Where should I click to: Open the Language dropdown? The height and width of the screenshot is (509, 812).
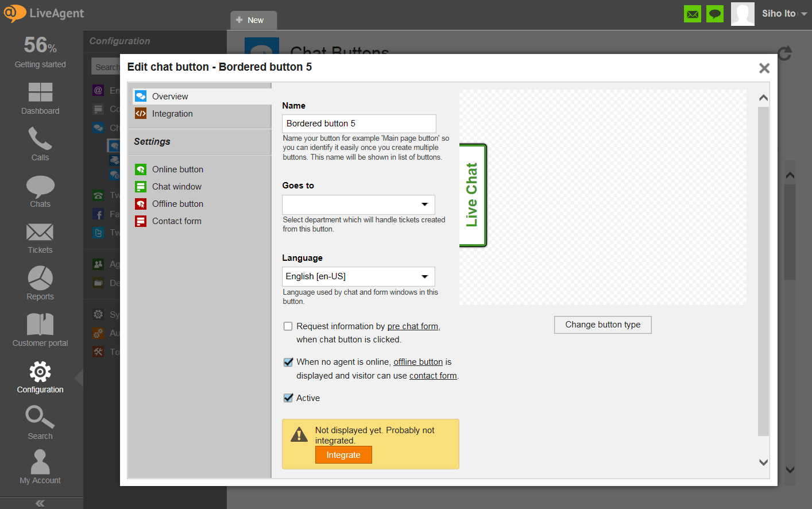click(x=358, y=276)
